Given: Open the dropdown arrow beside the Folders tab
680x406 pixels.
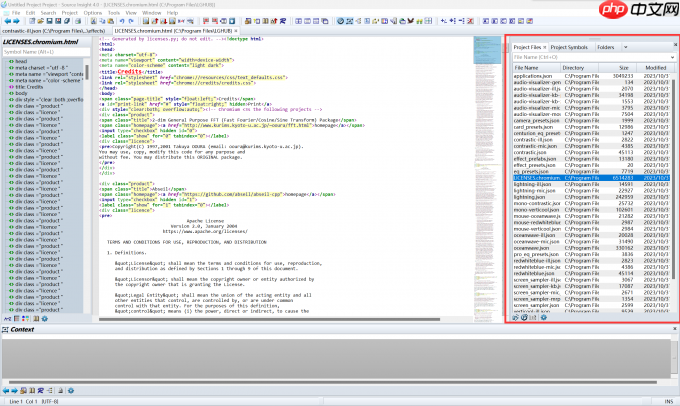Looking at the screenshot, I should 627,47.
